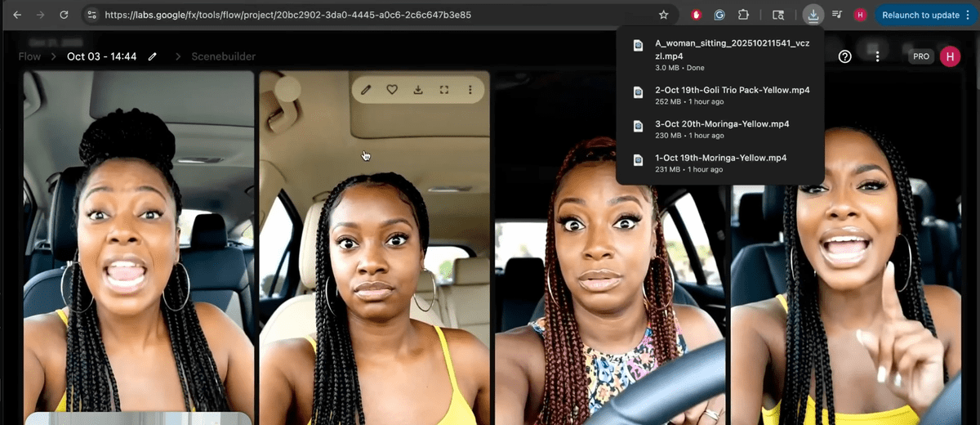The height and width of the screenshot is (425, 980).
Task: Open the media controls icon in toolbar
Action: tap(837, 15)
